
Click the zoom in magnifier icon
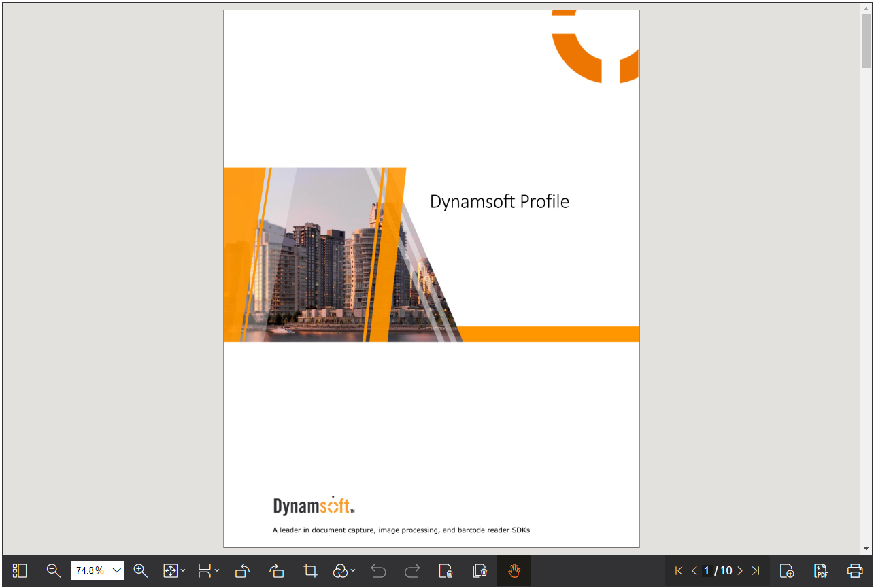(141, 571)
